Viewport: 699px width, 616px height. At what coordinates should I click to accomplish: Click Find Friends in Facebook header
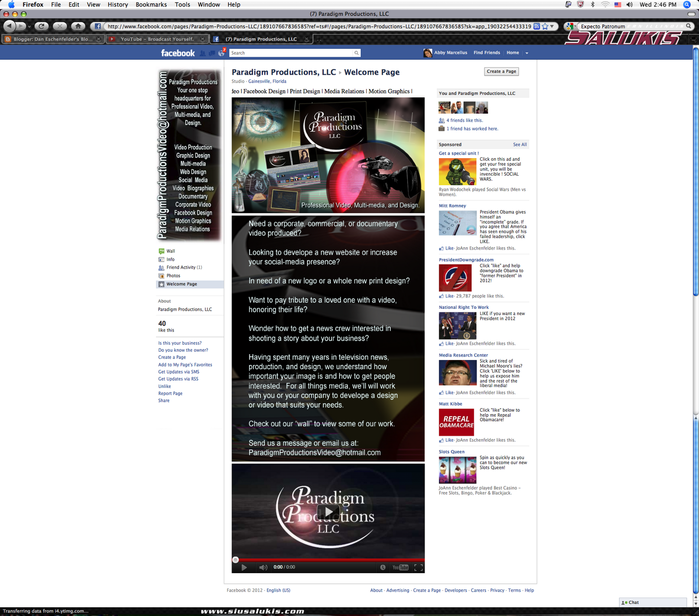(487, 53)
